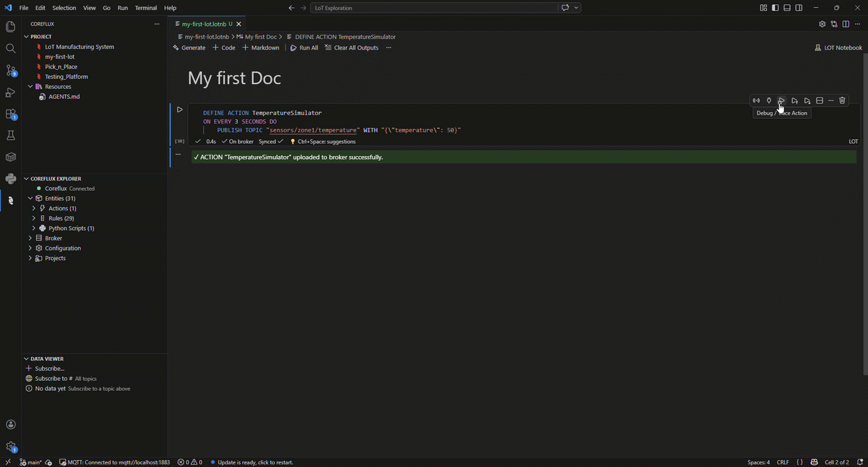Toggle the Synced checkmark in cell footer
This screenshot has width=868, height=467.
coord(269,141)
